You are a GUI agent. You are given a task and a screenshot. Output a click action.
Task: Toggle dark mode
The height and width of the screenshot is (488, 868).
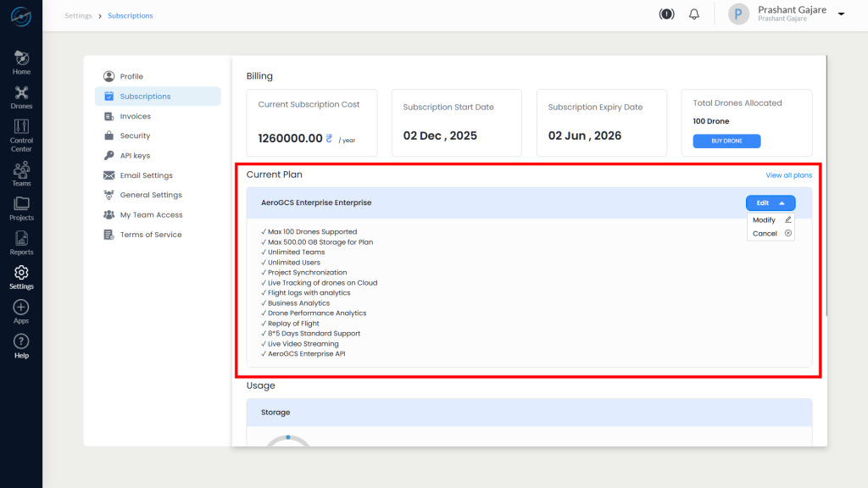pos(665,14)
